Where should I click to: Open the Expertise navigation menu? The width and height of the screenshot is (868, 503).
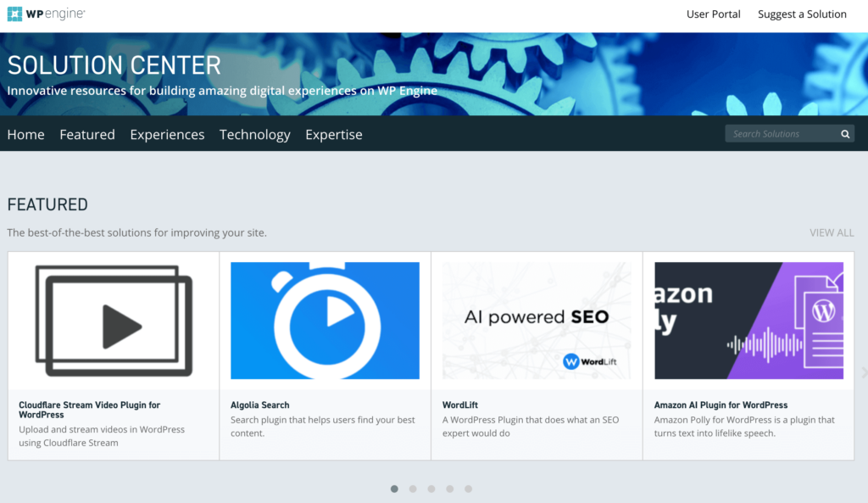coord(333,134)
